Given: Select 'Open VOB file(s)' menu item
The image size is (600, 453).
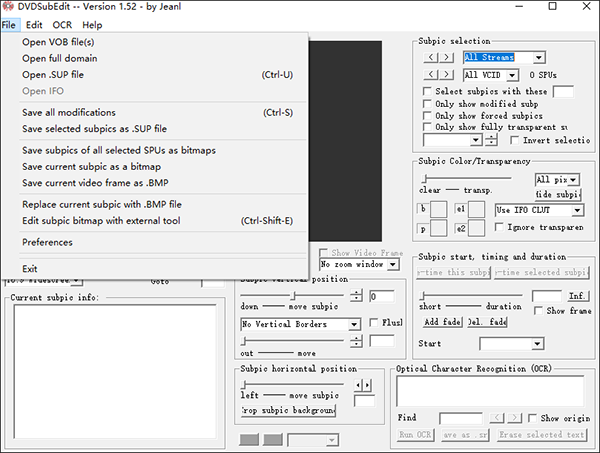Looking at the screenshot, I should click(57, 42).
